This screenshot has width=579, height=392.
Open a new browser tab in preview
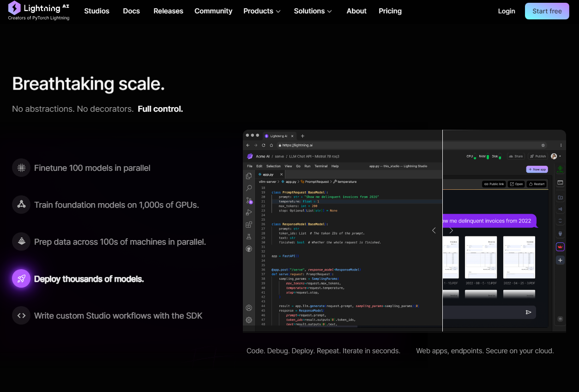coord(302,136)
